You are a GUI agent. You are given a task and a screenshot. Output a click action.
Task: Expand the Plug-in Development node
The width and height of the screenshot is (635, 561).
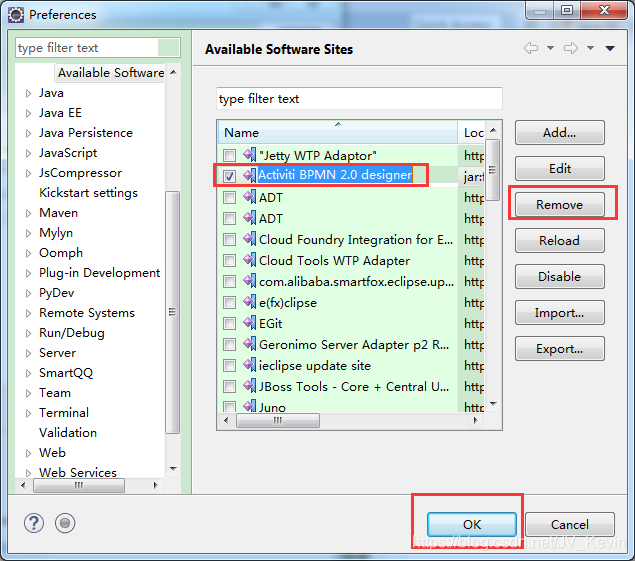(x=28, y=273)
